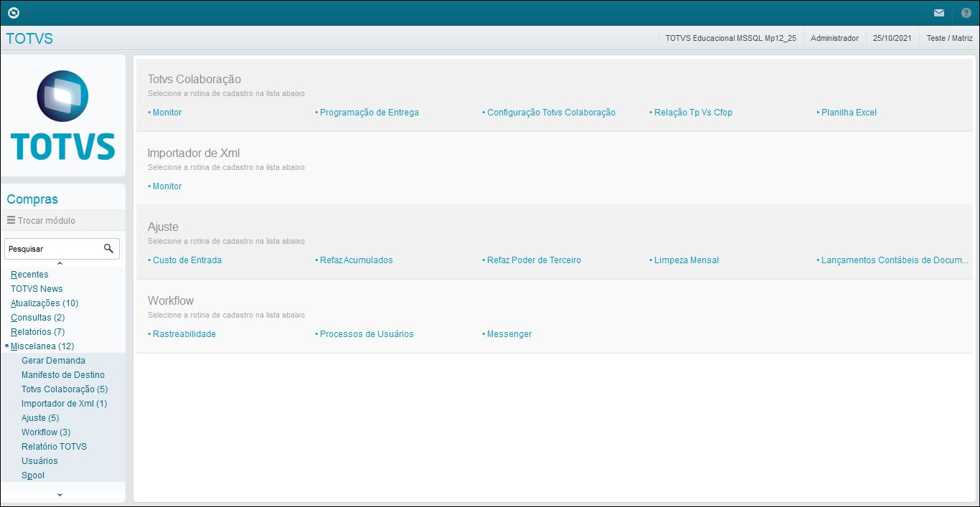This screenshot has height=507, width=980.
Task: Open Workflow (3) sidebar item
Action: point(46,432)
